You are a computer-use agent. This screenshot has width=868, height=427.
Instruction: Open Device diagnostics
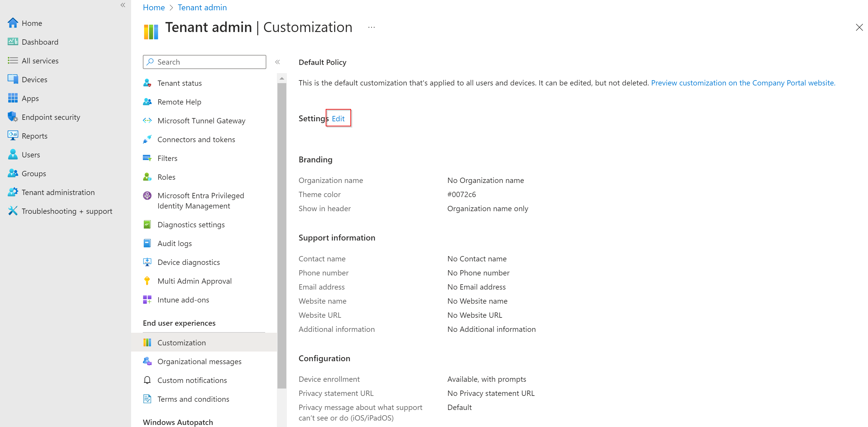coord(189,262)
